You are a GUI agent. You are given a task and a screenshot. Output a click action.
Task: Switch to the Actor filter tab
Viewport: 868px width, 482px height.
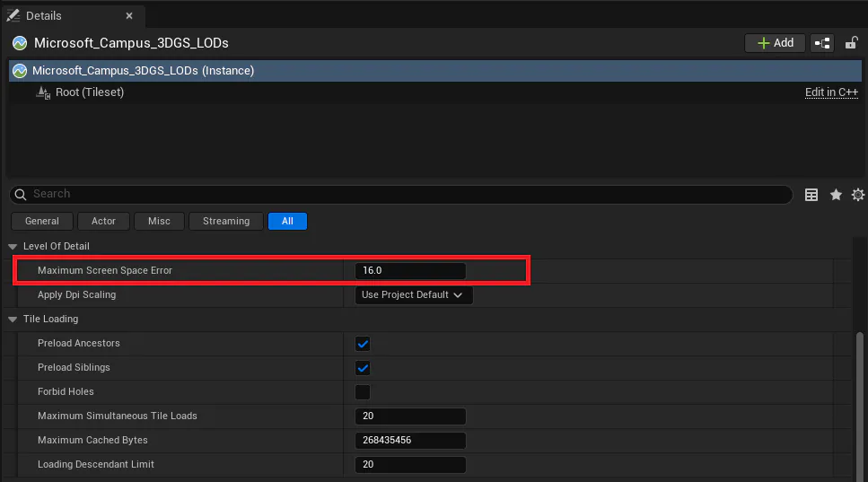pos(103,222)
